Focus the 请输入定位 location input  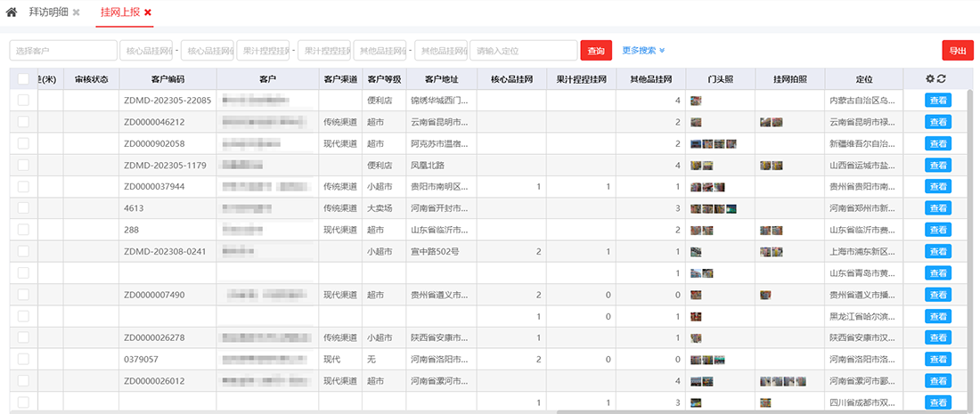(x=522, y=51)
